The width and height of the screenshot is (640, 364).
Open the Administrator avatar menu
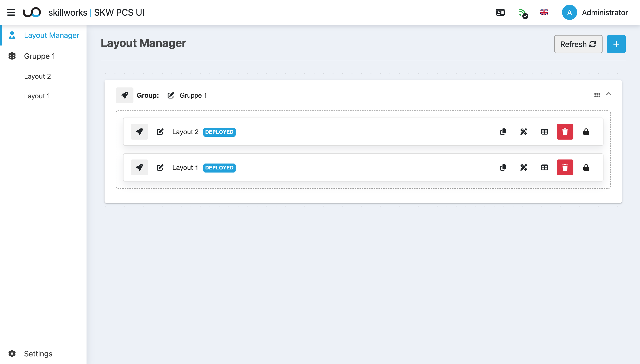(x=569, y=12)
